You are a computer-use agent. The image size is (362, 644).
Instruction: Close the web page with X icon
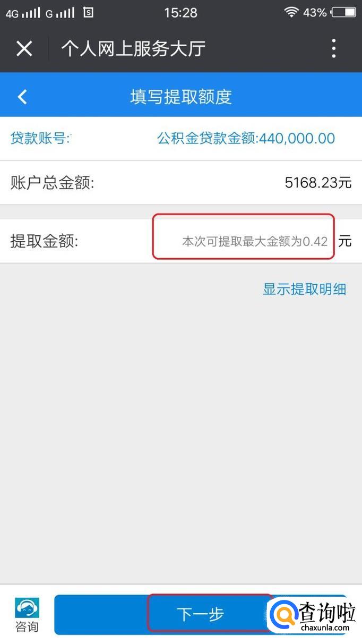(x=24, y=49)
